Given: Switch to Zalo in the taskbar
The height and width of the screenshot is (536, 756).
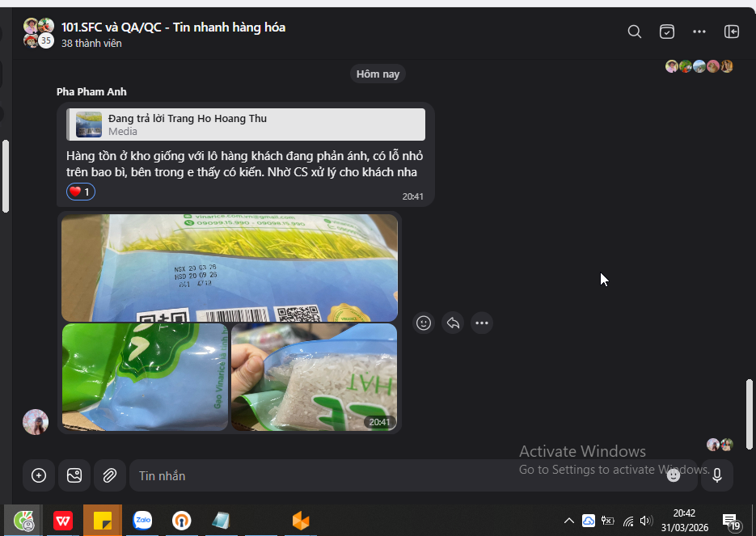Looking at the screenshot, I should [x=142, y=521].
